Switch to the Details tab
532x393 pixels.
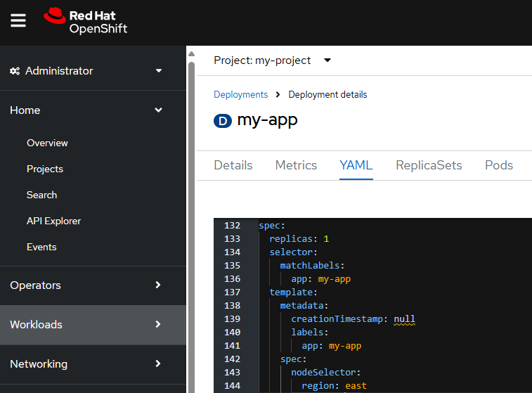click(233, 165)
